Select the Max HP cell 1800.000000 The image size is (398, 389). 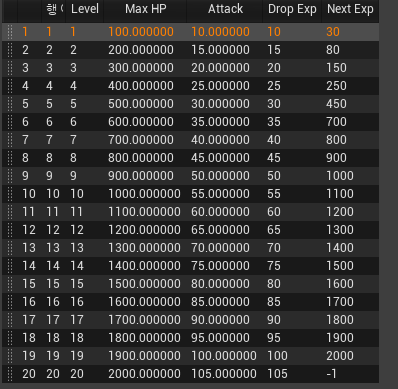(x=144, y=338)
